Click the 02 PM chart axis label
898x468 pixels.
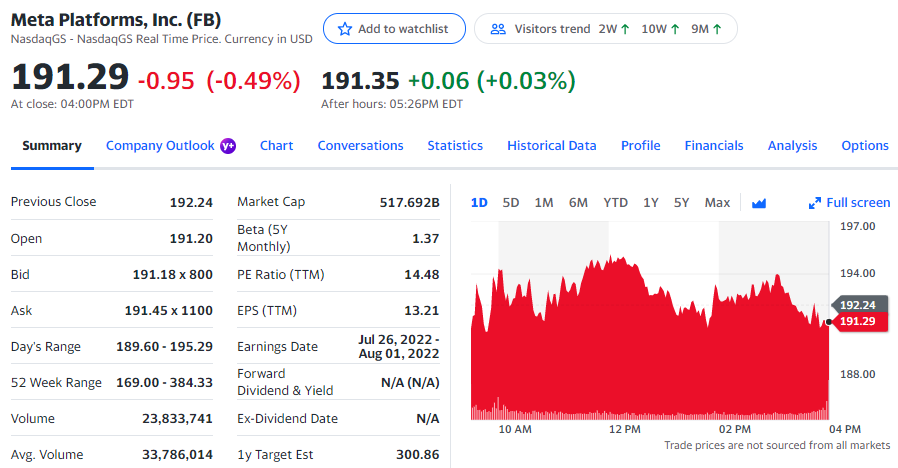(735, 430)
